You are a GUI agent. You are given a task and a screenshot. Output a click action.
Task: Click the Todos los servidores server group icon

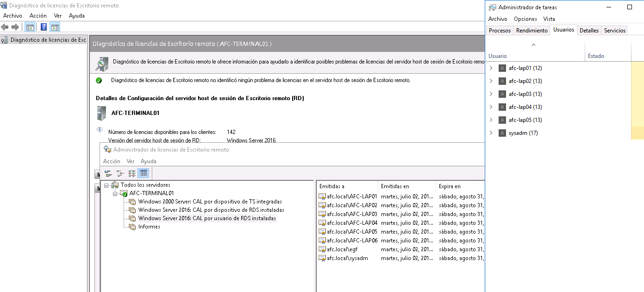pos(115,185)
